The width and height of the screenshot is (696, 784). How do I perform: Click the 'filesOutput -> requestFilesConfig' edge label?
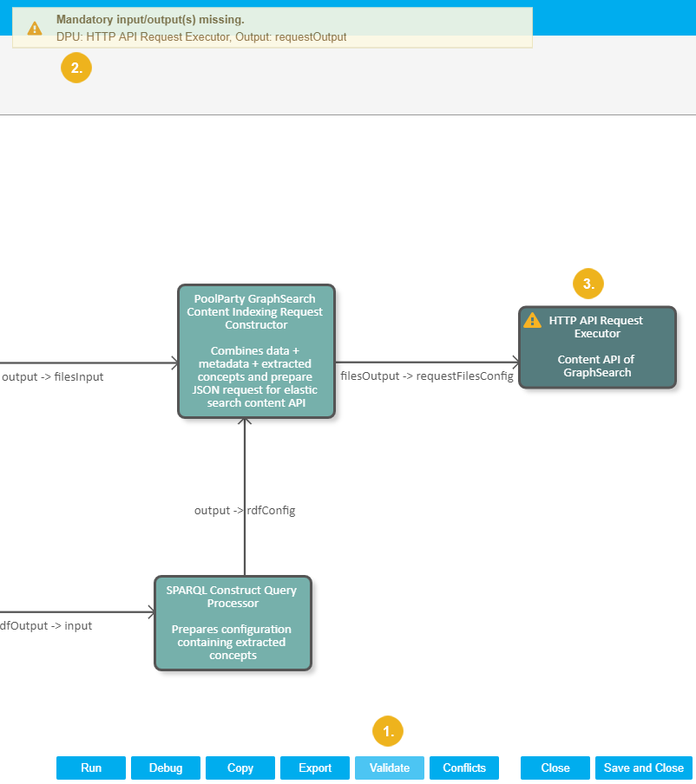(x=426, y=376)
